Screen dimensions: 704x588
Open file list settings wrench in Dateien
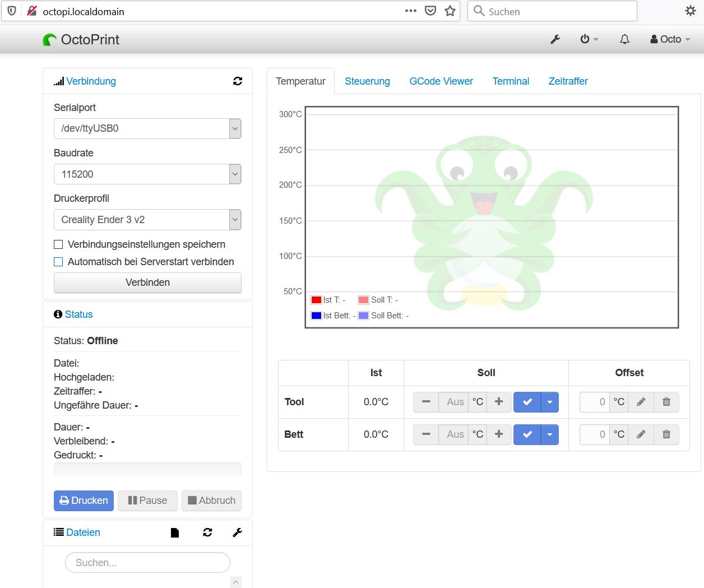pos(237,533)
